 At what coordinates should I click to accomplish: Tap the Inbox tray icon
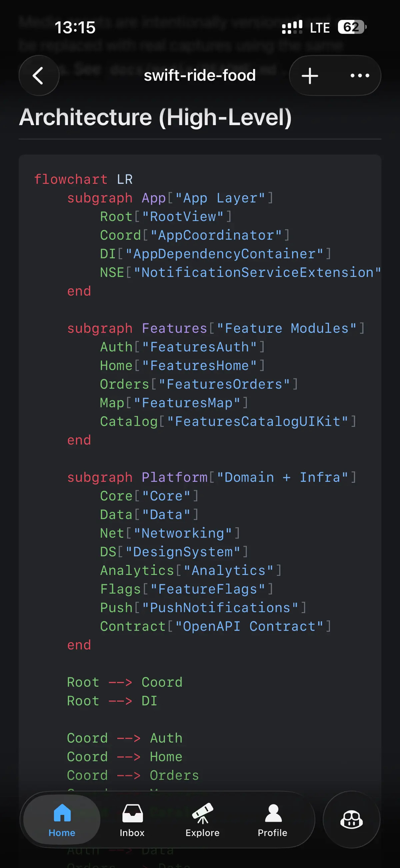click(x=132, y=813)
